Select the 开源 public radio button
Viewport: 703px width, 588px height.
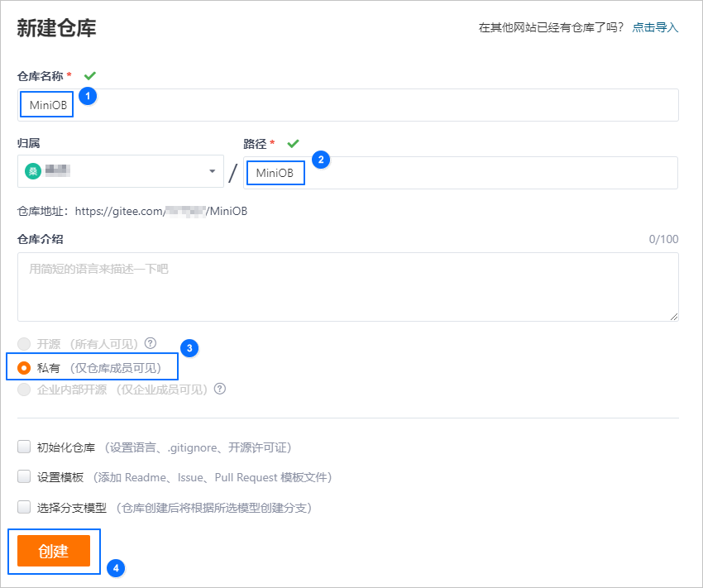[24, 343]
